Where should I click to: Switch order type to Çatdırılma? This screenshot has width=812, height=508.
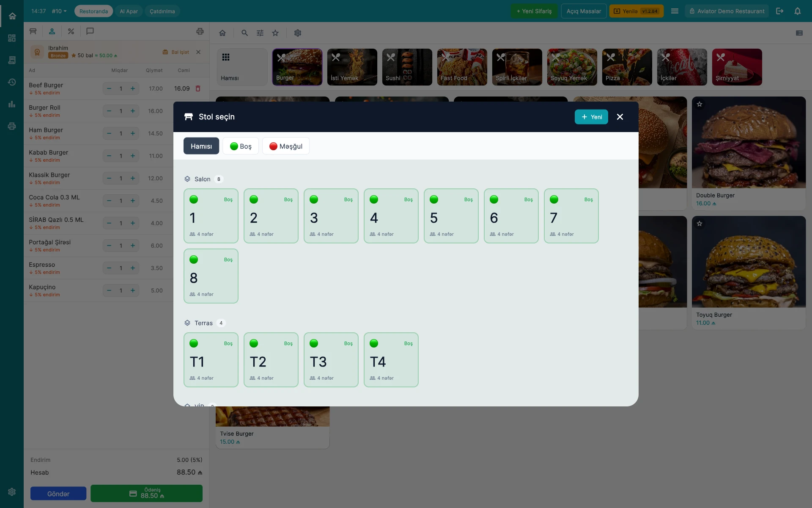162,11
